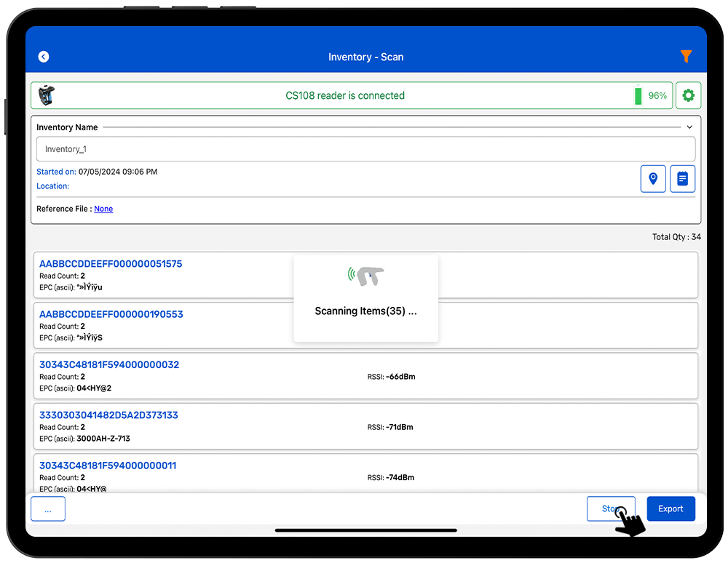Open tag 3330303041482D5A2D373133
Viewport: 728px width, 563px height.
[x=108, y=415]
